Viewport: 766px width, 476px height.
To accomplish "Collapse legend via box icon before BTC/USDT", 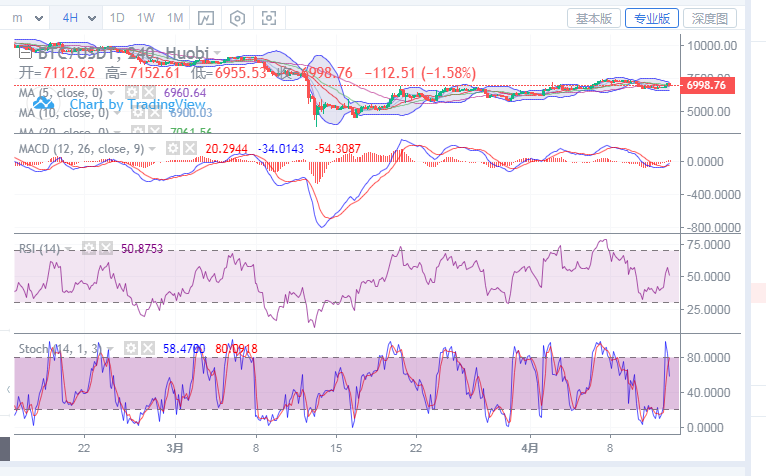I will (x=25, y=52).
